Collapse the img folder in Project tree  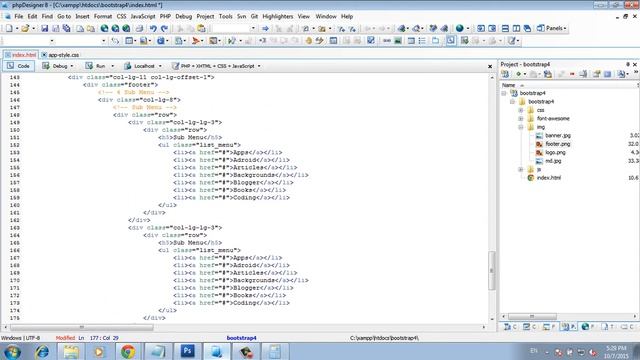(x=521, y=127)
